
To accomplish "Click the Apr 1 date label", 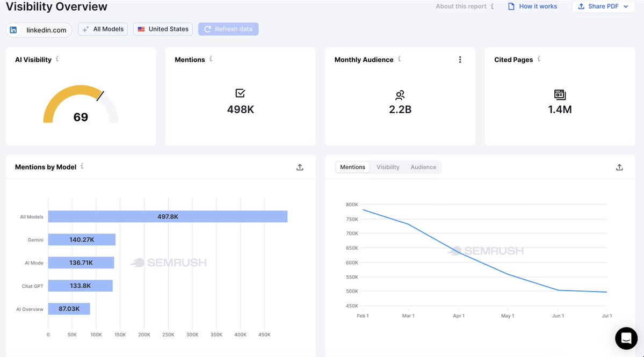I will coord(459,316).
